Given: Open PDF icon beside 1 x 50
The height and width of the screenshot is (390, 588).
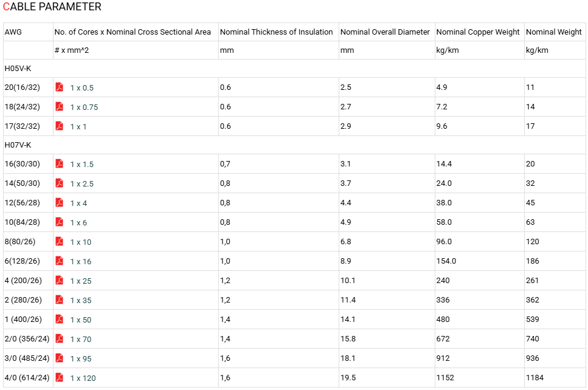Looking at the screenshot, I should click(x=59, y=319).
